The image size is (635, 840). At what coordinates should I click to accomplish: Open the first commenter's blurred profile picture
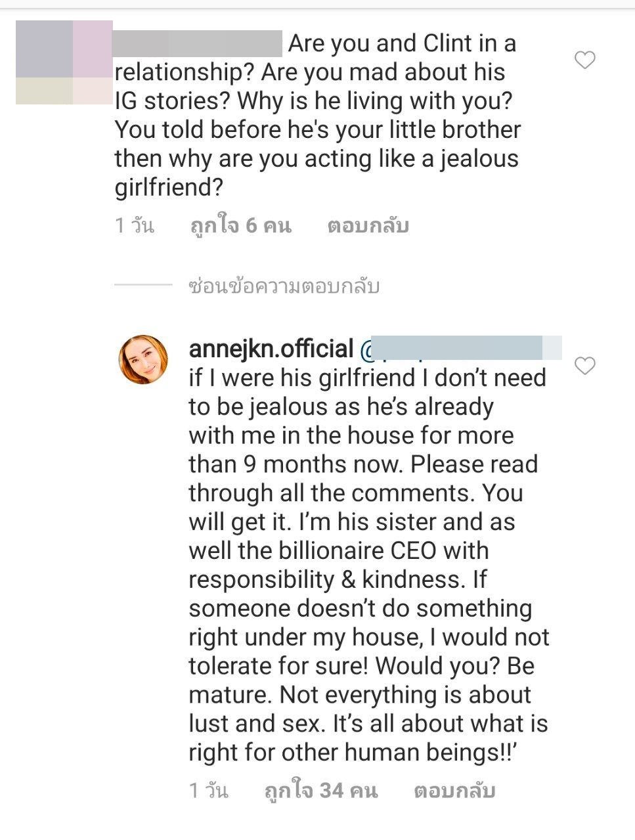tap(64, 62)
